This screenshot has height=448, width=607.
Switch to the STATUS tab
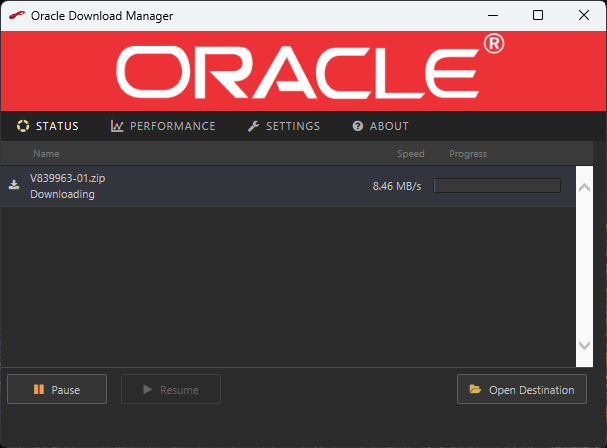pyautogui.click(x=48, y=126)
